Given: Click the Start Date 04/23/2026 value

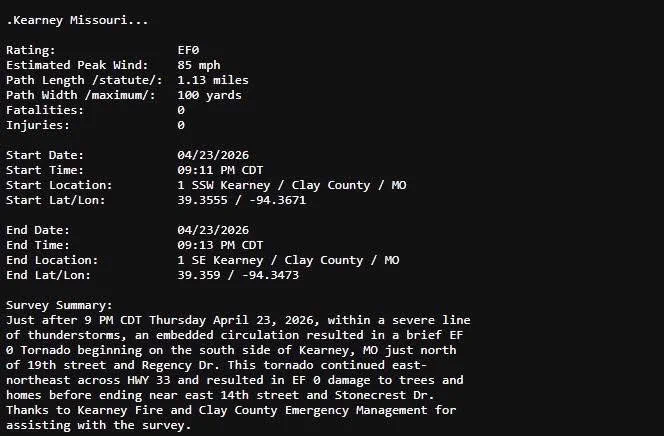Looking at the screenshot, I should pos(213,155).
